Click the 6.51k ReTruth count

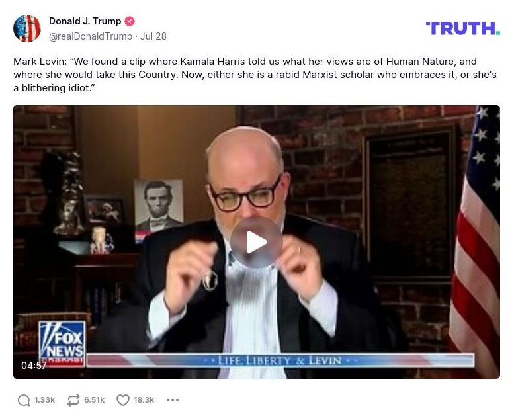click(94, 400)
